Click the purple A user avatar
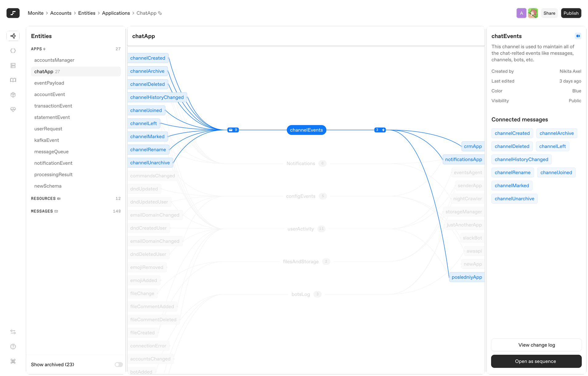The height and width of the screenshot is (376, 588). pyautogui.click(x=521, y=13)
